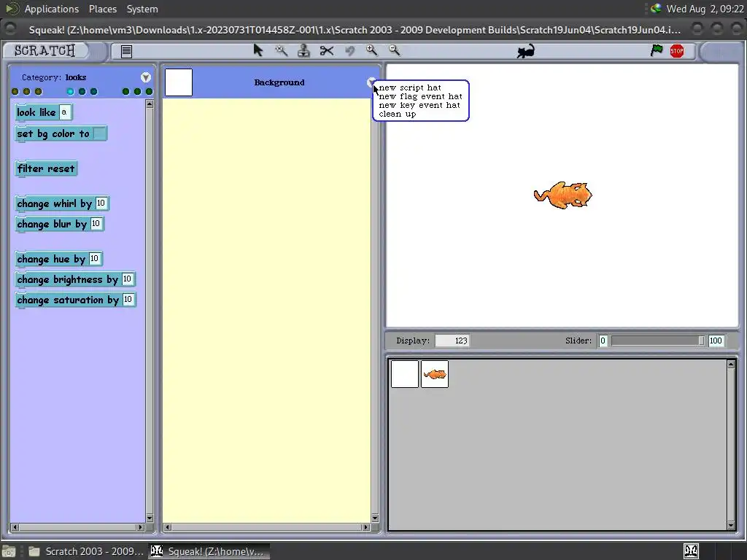This screenshot has width=747, height=560.
Task: Click the value field of change saturation block
Action: pos(128,300)
